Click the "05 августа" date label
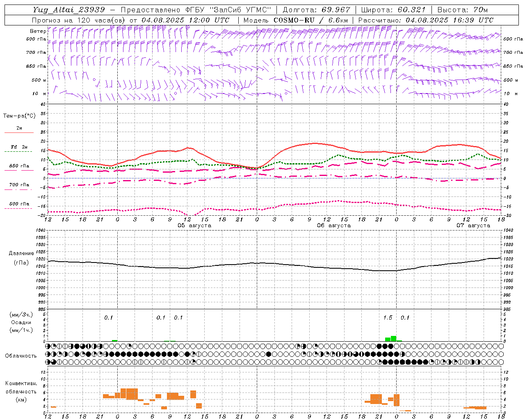 (194, 226)
